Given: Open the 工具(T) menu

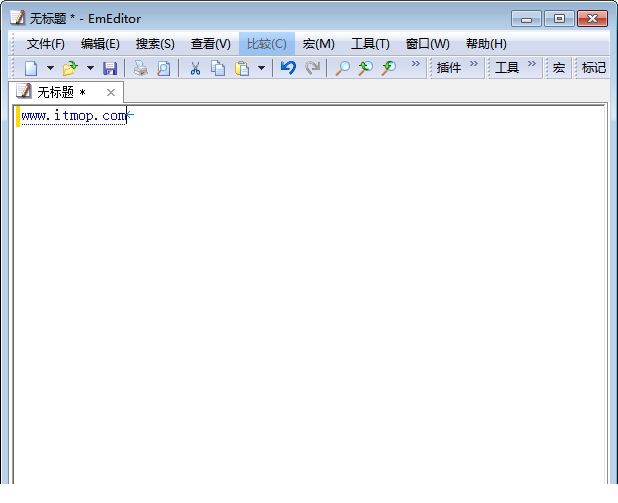Looking at the screenshot, I should (370, 44).
